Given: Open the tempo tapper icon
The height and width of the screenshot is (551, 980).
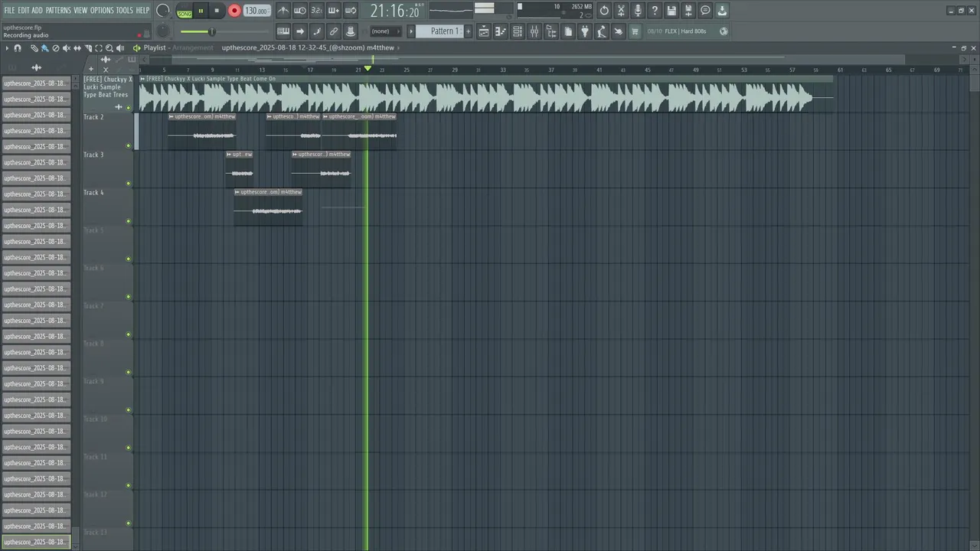Looking at the screenshot, I should click(x=602, y=31).
